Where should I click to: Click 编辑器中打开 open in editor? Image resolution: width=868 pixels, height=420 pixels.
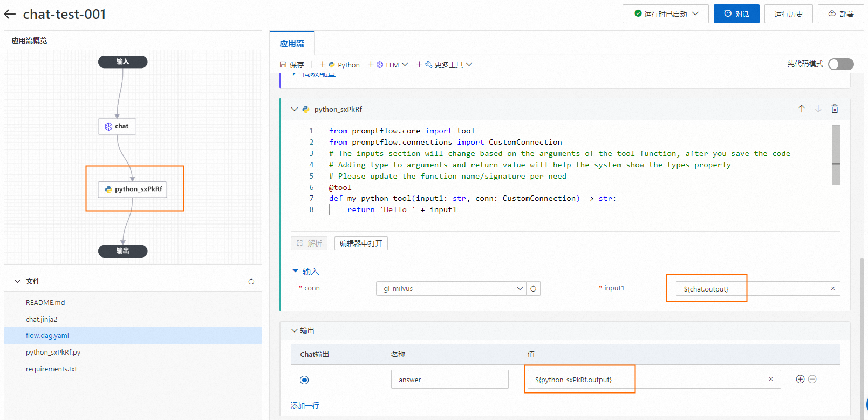(361, 243)
